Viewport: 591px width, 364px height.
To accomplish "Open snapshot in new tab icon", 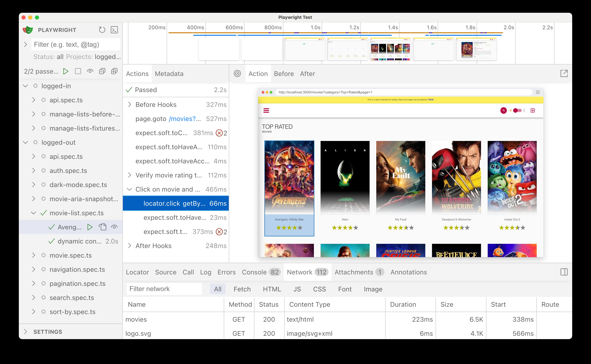I will (x=564, y=74).
